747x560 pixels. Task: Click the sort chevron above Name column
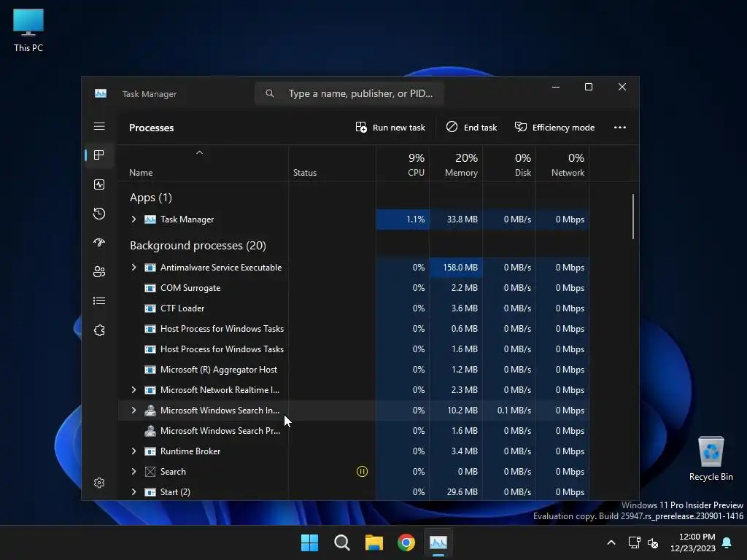coord(200,152)
